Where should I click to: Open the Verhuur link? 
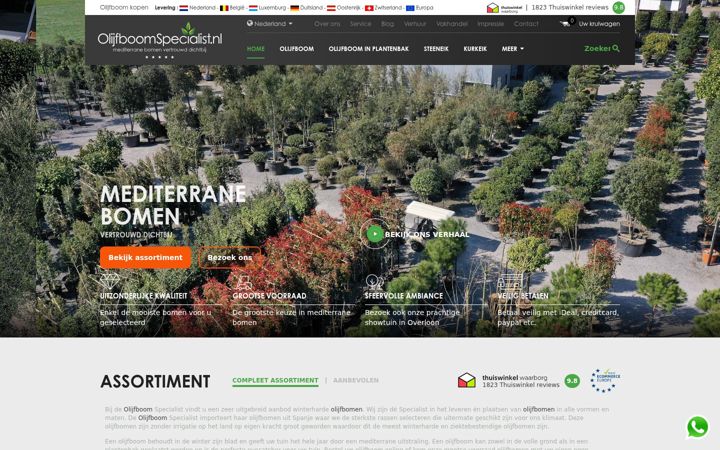415,24
